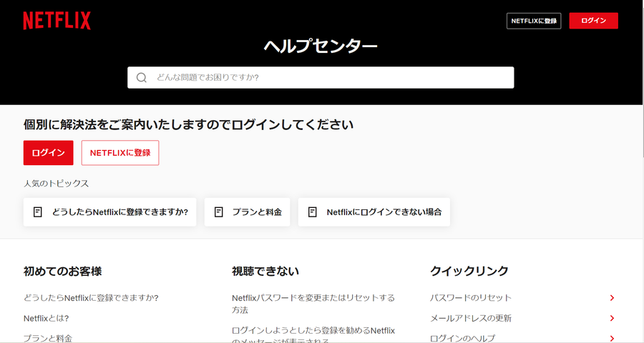The width and height of the screenshot is (644, 343).
Task: Select the クイックリンク section heading
Action: (469, 272)
